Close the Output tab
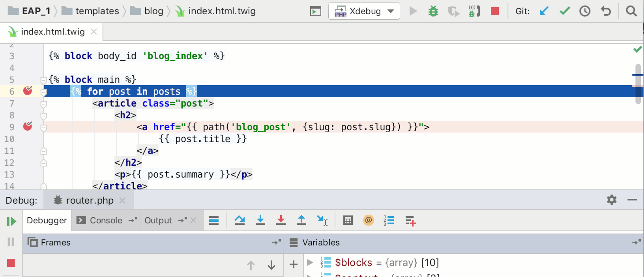644x277 pixels. point(193,220)
